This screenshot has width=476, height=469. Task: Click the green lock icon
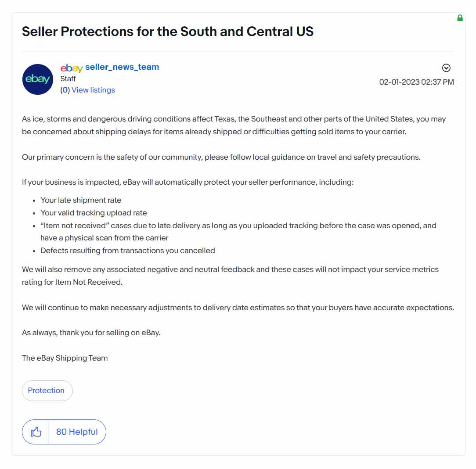(460, 18)
